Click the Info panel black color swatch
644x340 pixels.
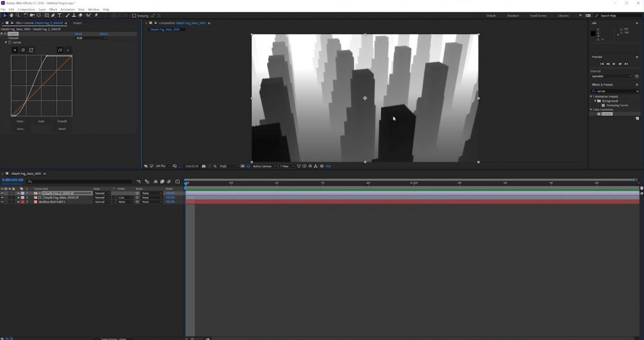point(593,33)
